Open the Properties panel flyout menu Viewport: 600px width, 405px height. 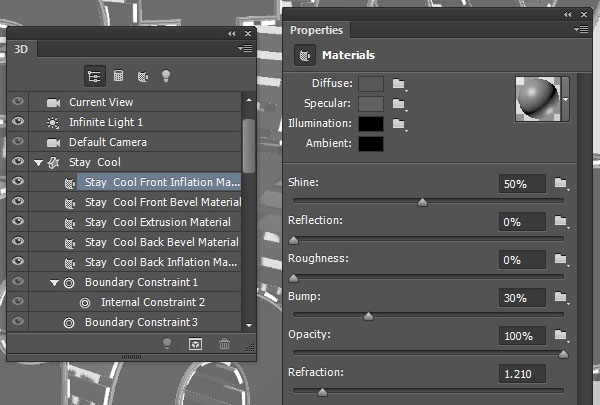(x=581, y=29)
